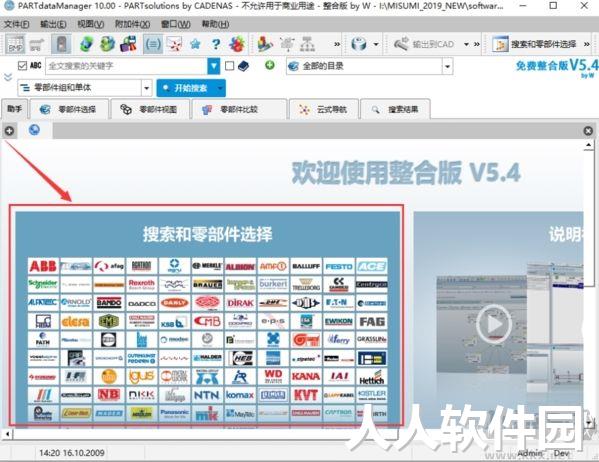Click the blue star favorites icon
599x462 pixels.
point(196,44)
